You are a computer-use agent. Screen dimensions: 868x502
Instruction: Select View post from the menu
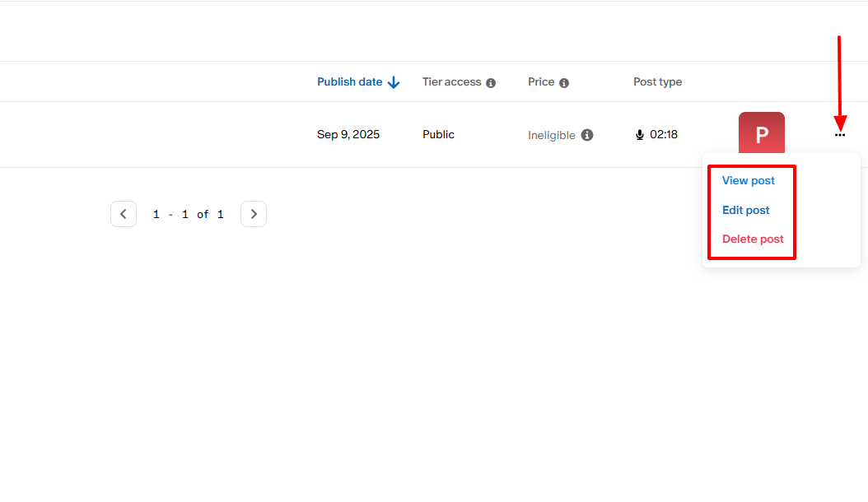pyautogui.click(x=748, y=180)
